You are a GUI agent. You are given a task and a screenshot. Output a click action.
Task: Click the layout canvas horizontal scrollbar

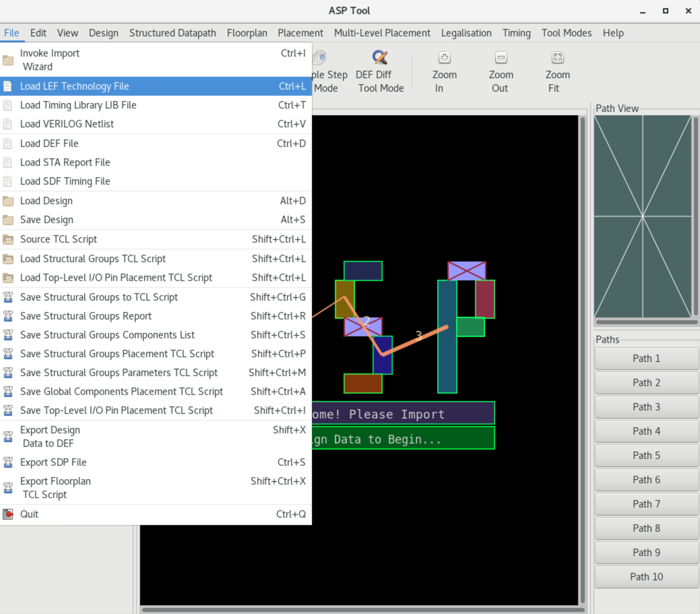(363, 610)
